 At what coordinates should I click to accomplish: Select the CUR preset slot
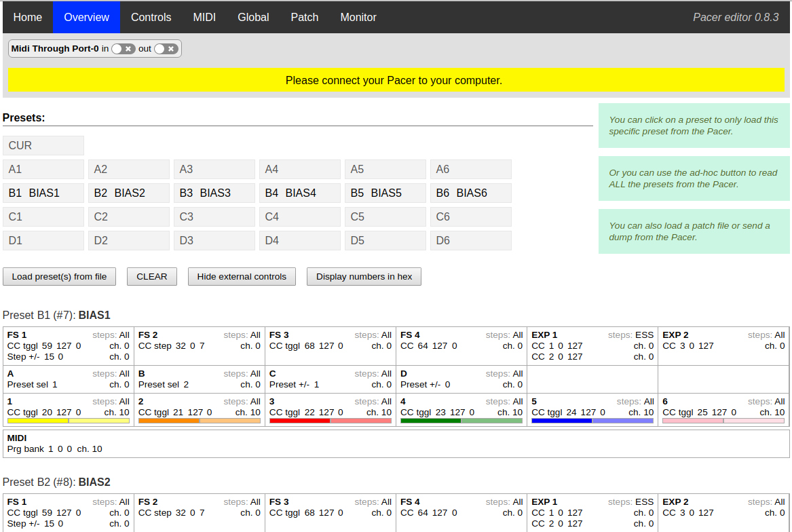pyautogui.click(x=43, y=146)
